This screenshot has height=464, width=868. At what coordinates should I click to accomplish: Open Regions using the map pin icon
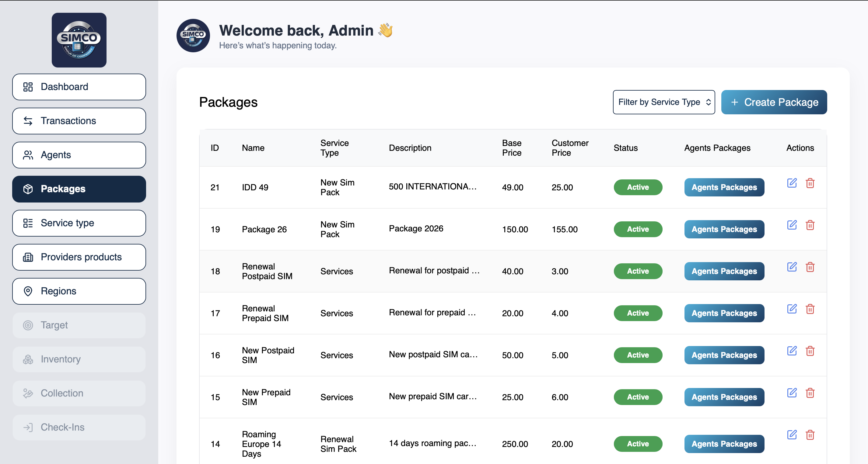tap(28, 291)
